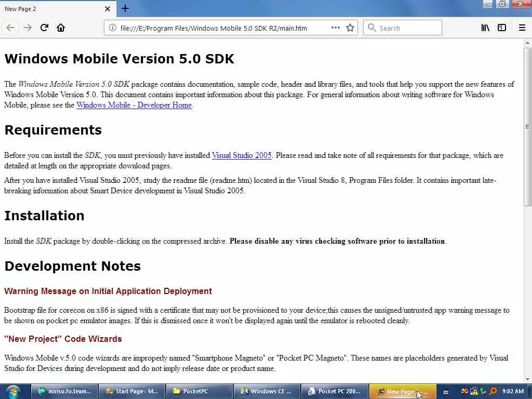Click the 9:02 AM system clock
This screenshot has width=532, height=399.
pyautogui.click(x=513, y=391)
